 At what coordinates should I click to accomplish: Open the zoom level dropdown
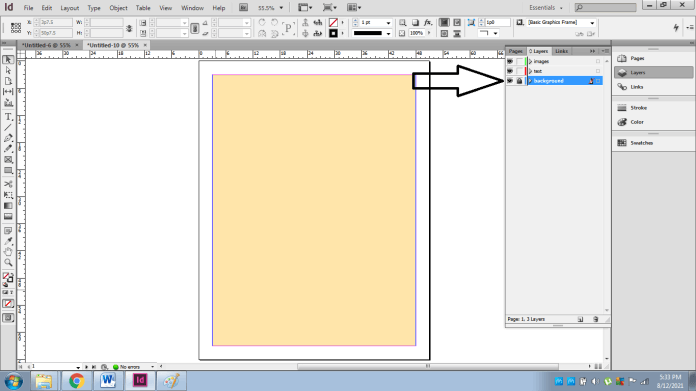(281, 8)
